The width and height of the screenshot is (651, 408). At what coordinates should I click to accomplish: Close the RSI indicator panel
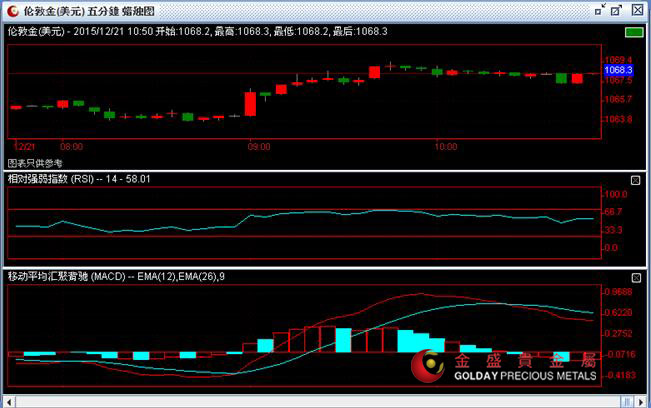[x=634, y=179]
